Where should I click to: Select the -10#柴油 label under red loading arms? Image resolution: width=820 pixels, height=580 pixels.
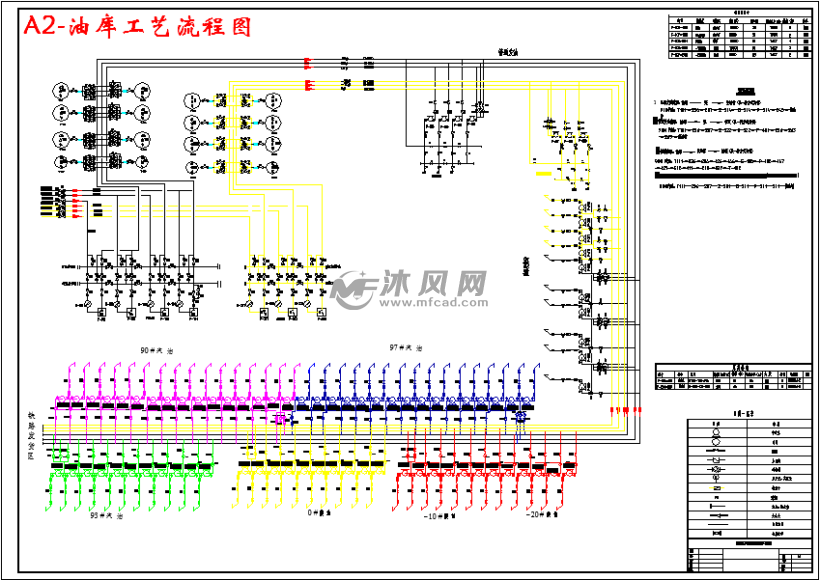click(x=440, y=516)
